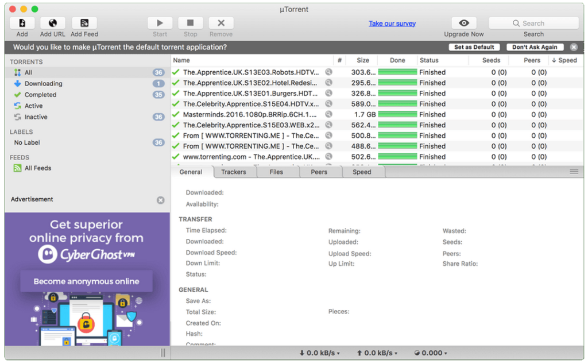Click into the Search field
588x364 pixels.
(533, 23)
